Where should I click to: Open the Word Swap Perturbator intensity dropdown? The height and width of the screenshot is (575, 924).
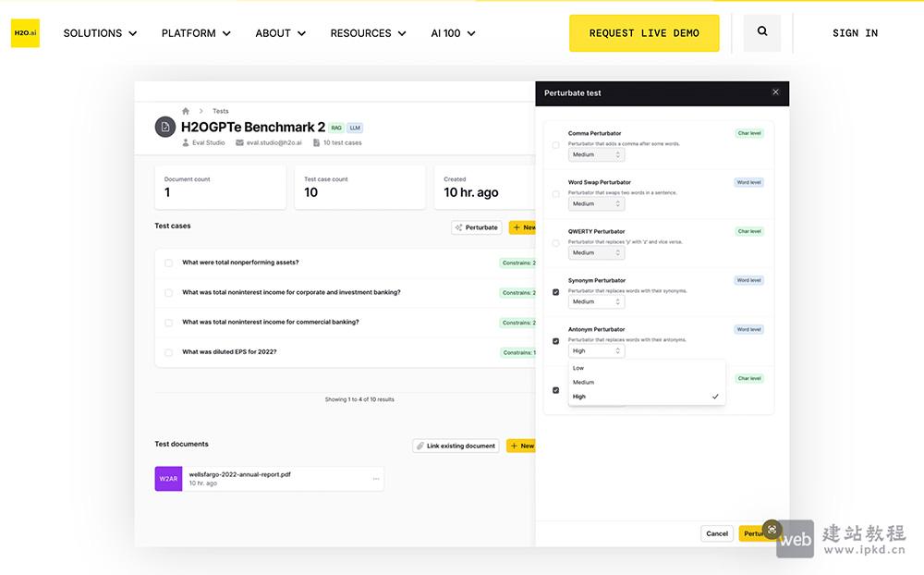click(596, 204)
